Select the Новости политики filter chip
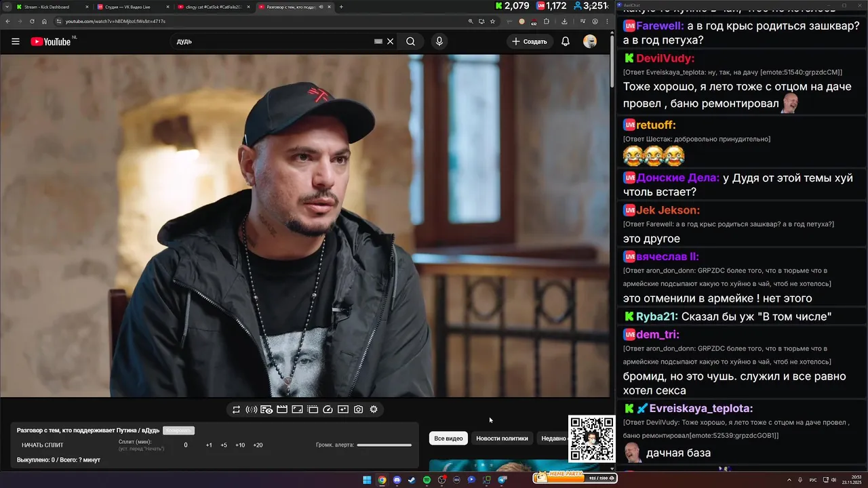Image resolution: width=868 pixels, height=488 pixels. [x=502, y=439]
